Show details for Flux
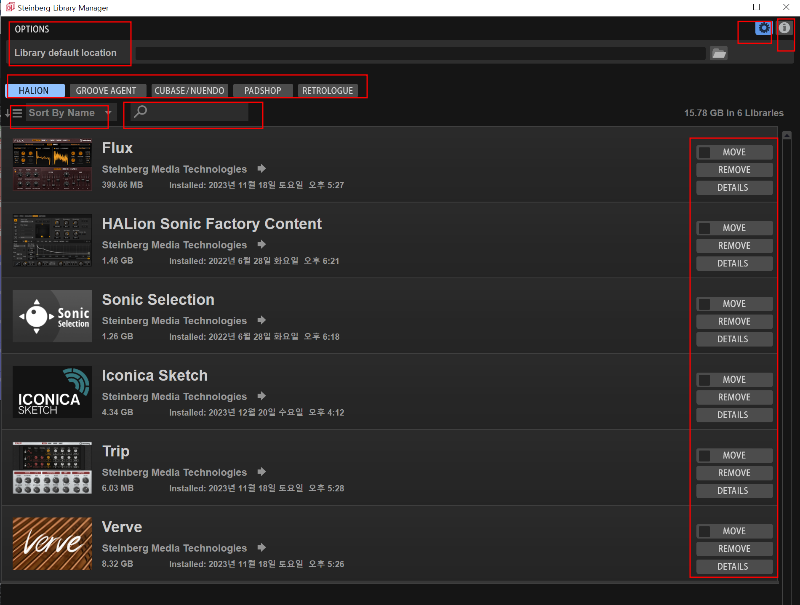This screenshot has width=800, height=605. point(734,188)
